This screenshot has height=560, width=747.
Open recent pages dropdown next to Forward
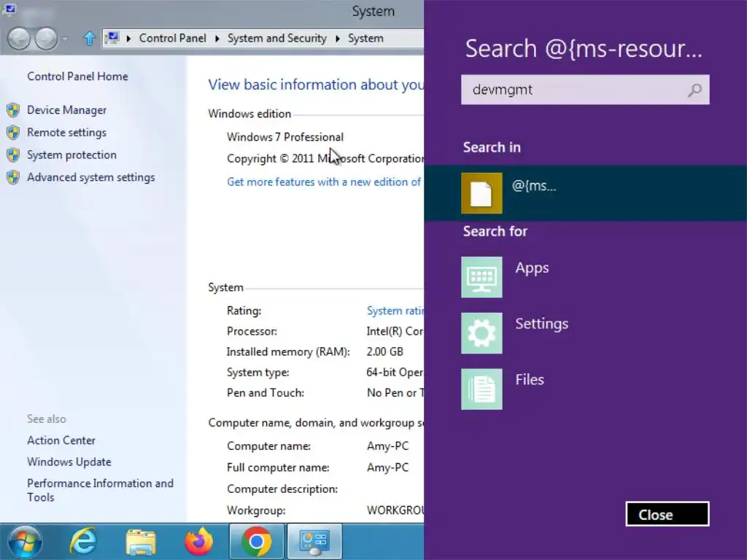point(65,39)
